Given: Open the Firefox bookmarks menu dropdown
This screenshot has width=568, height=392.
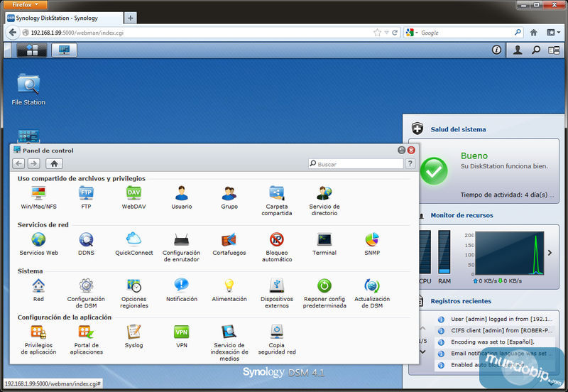Looking at the screenshot, I should 554,33.
